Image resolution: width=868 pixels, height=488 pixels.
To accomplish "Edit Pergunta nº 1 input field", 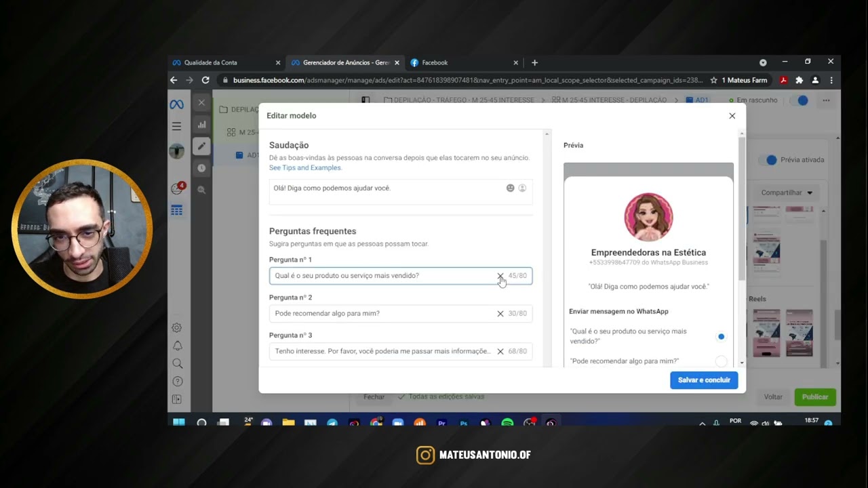I will (401, 276).
